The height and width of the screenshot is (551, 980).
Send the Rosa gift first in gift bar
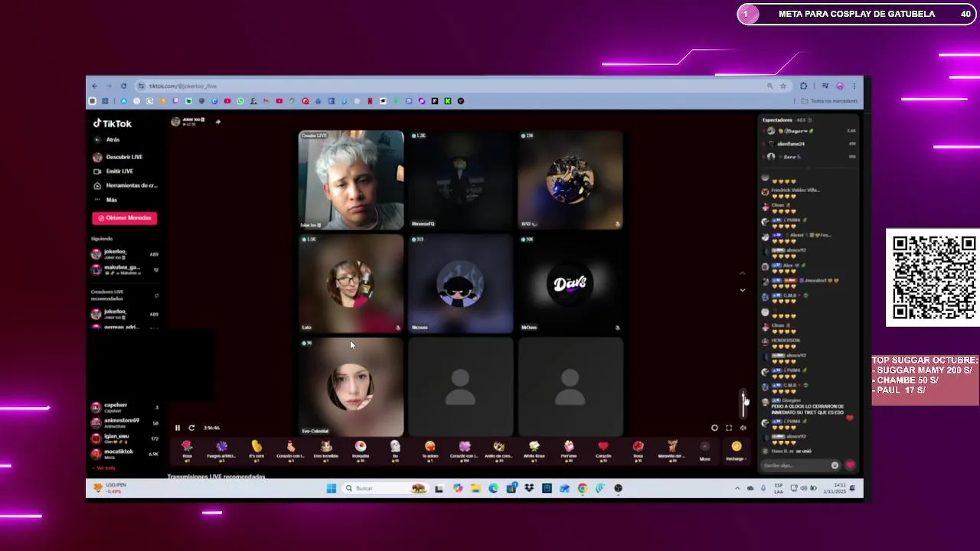tap(187, 450)
